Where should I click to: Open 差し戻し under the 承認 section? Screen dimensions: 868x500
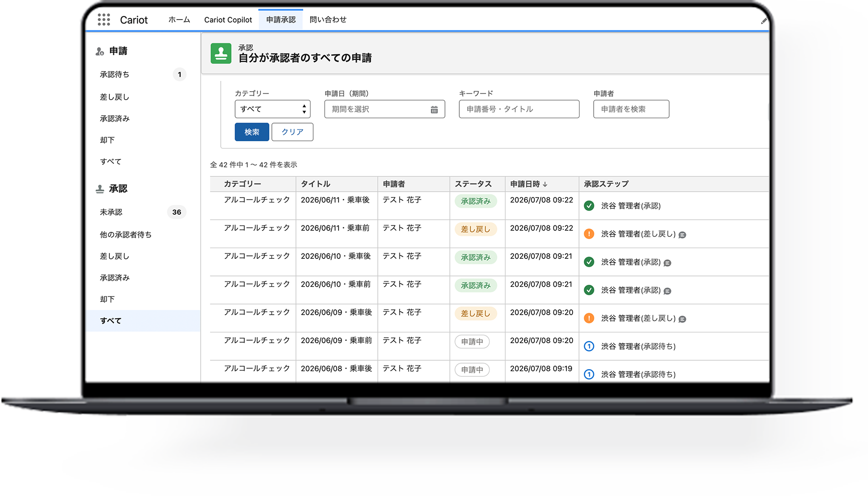point(115,256)
